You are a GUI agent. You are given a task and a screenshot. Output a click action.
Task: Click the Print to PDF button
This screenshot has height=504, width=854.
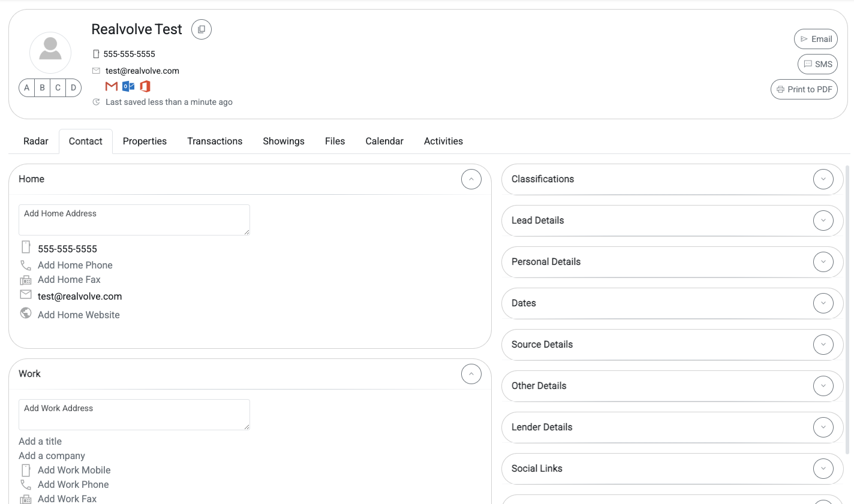(804, 89)
